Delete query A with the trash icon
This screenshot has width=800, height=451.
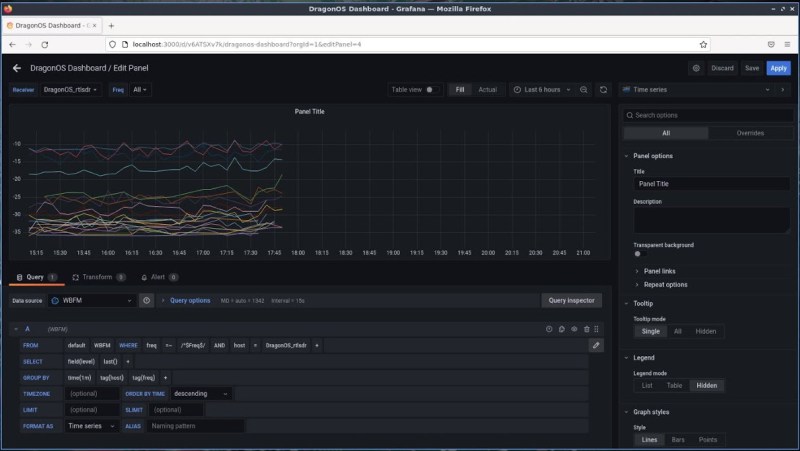coord(586,328)
